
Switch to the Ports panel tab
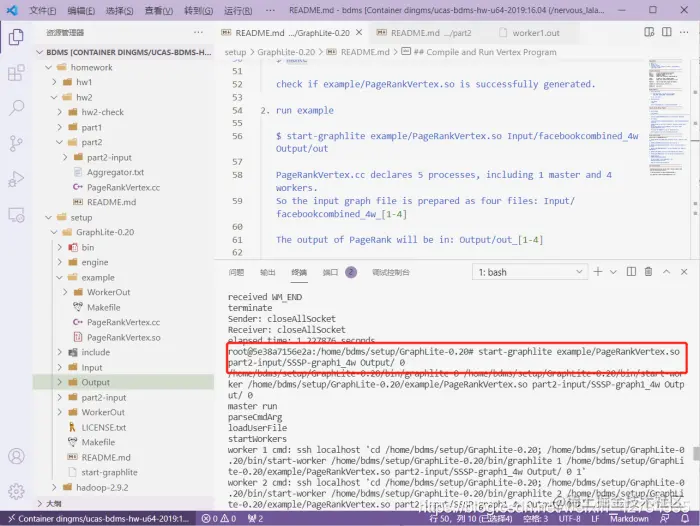(339, 272)
